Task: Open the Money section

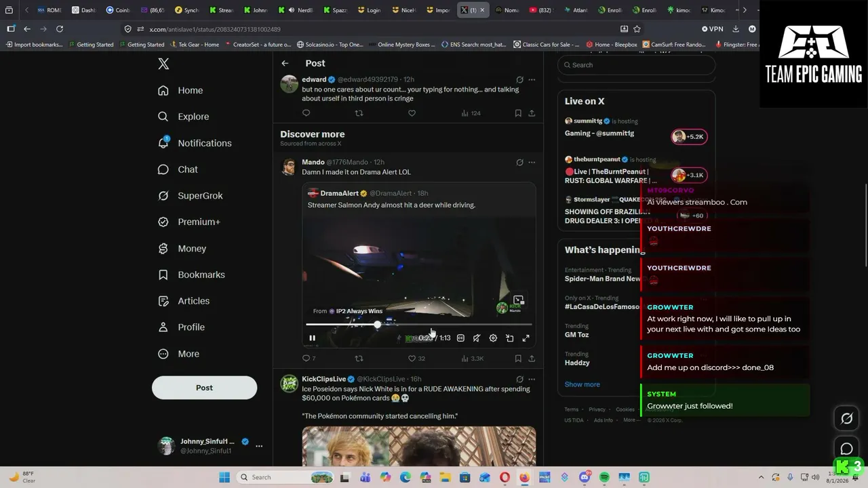Action: 182,249
